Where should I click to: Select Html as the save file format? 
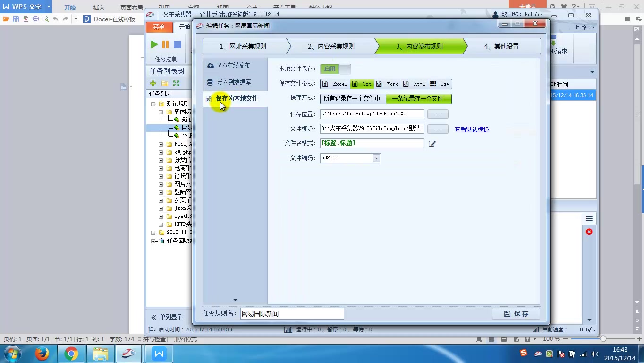coord(415,84)
